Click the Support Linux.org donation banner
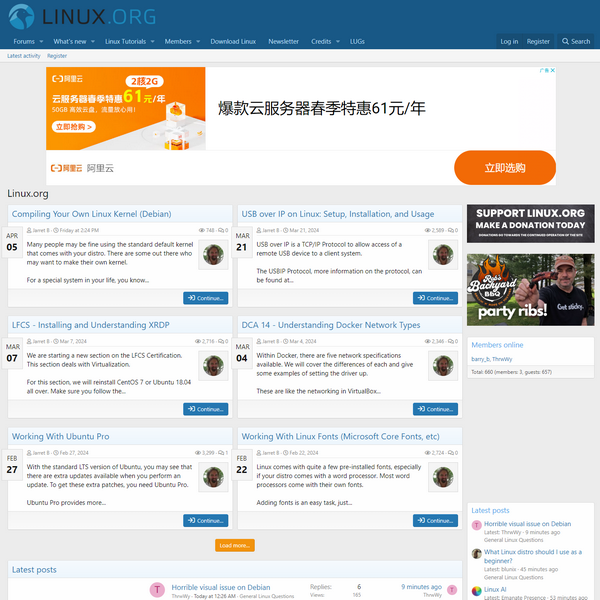 click(x=530, y=219)
